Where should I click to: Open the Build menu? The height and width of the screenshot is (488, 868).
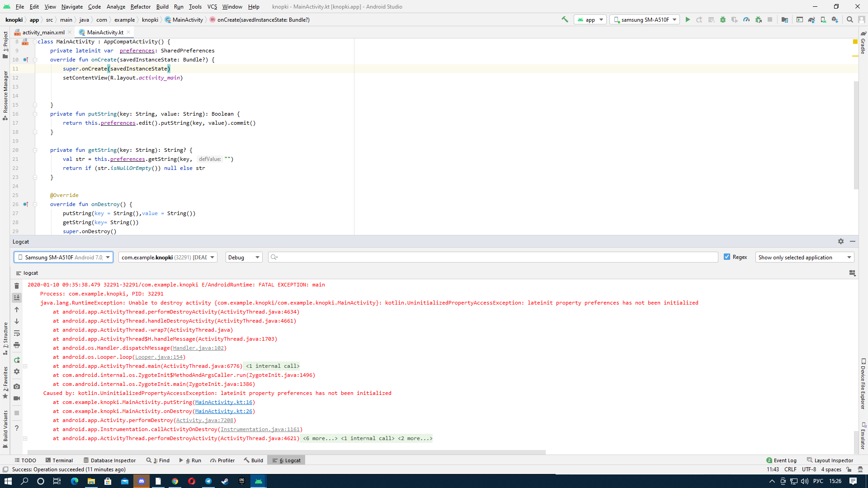click(x=162, y=6)
